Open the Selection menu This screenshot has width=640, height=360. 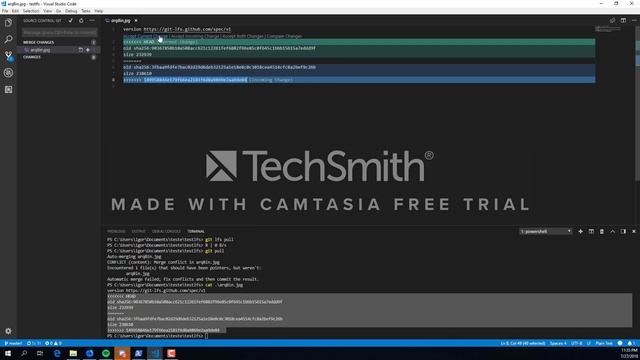[31, 11]
